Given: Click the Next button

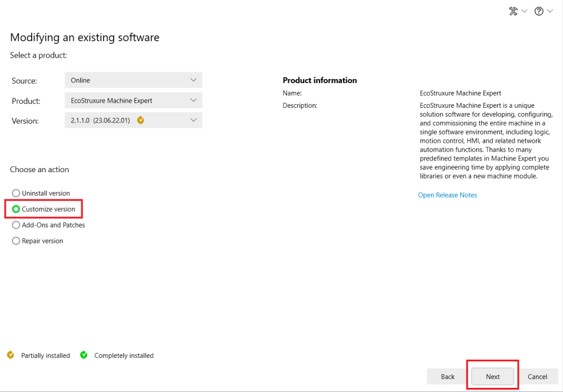Looking at the screenshot, I should (x=493, y=377).
